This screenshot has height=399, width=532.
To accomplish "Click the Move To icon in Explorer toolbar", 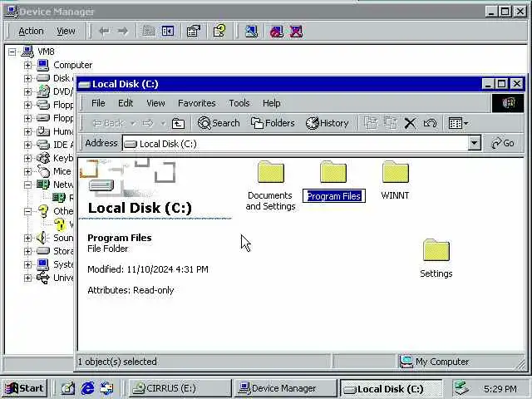I will point(371,123).
